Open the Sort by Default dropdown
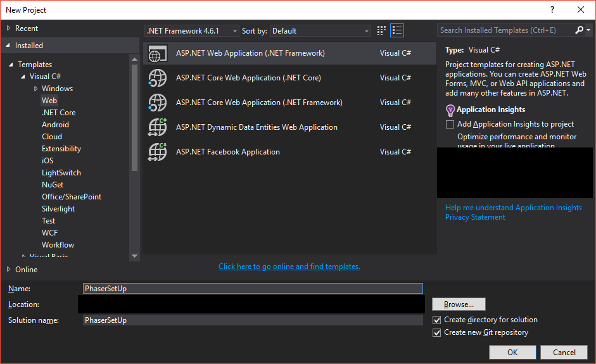The width and height of the screenshot is (596, 364). pos(320,31)
